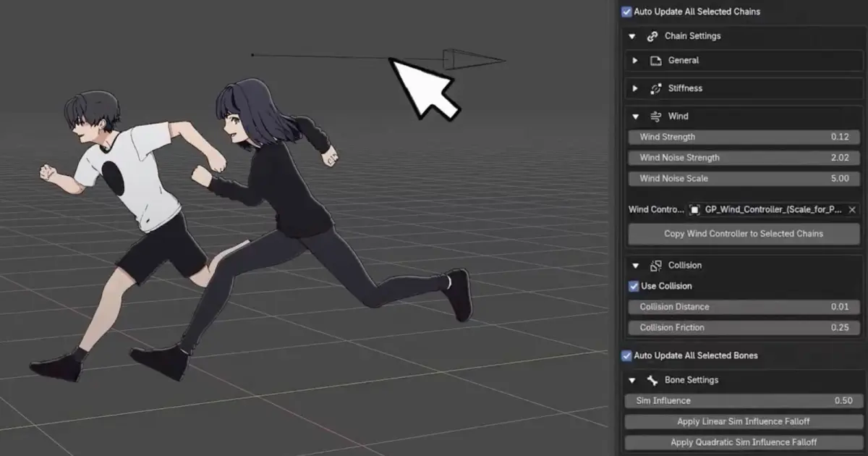This screenshot has height=456, width=868.
Task: Apply Linear Sim Influence Falloff
Action: pos(743,422)
